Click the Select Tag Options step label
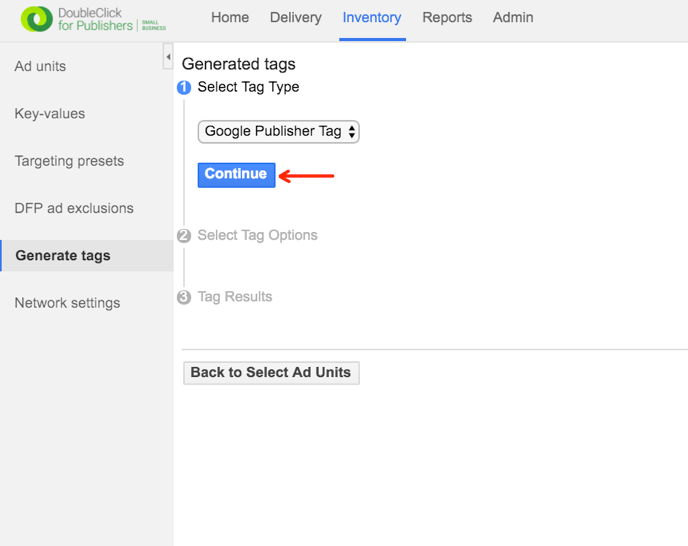This screenshot has width=688, height=546. tap(257, 236)
